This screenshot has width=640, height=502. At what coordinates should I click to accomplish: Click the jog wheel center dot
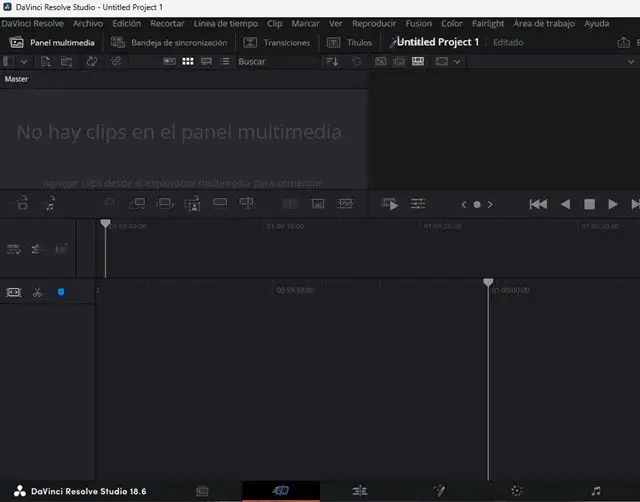click(477, 204)
